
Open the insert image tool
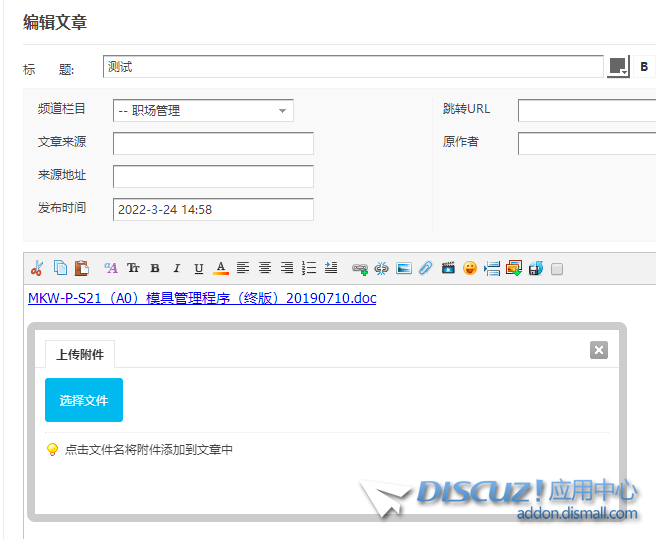click(404, 268)
